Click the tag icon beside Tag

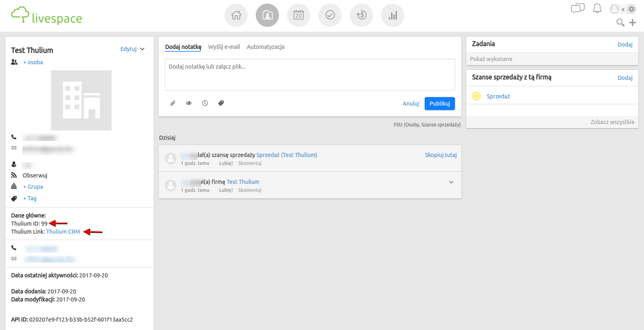point(14,198)
